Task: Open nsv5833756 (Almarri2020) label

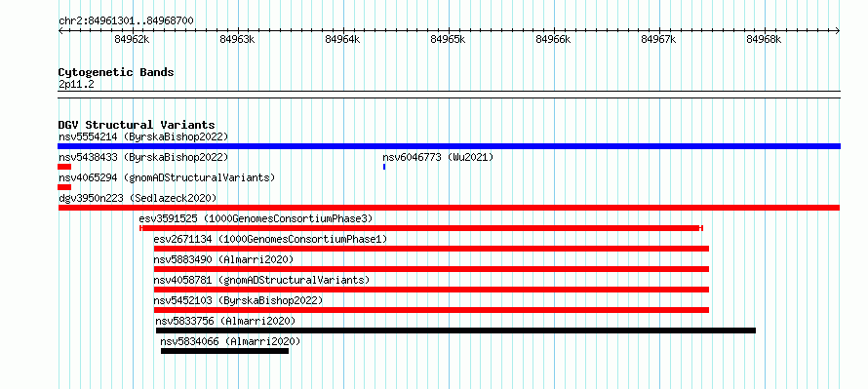Action: point(226,321)
